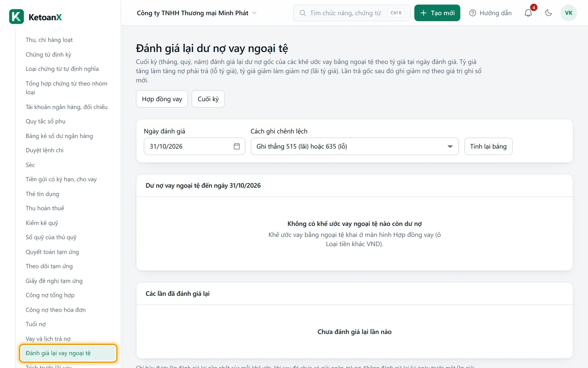588x368 pixels.
Task: Go to Vay và lịch trả nợ
Action: [x=48, y=339]
